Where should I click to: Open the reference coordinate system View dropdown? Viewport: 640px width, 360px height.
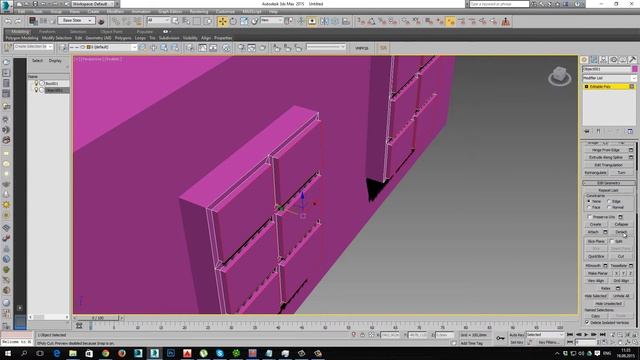[x=271, y=20]
